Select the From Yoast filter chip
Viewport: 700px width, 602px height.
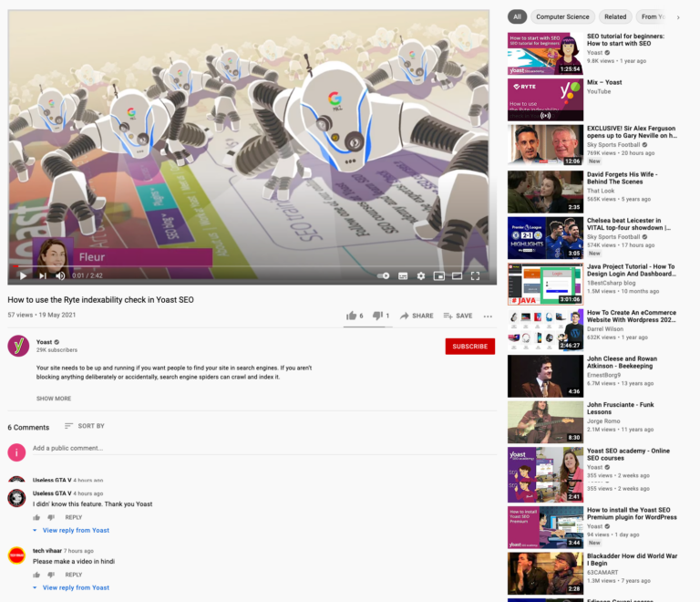click(x=653, y=17)
